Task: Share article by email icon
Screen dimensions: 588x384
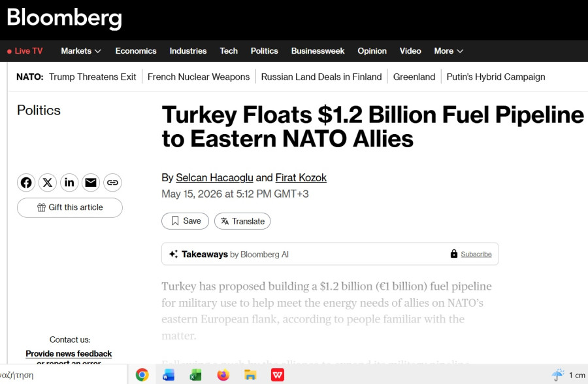Action: pos(91,183)
